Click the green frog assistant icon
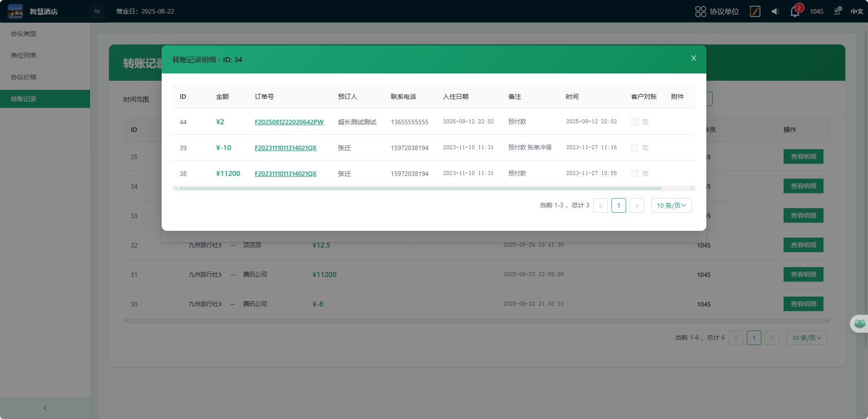Viewport: 868px width, 419px height. [859, 324]
